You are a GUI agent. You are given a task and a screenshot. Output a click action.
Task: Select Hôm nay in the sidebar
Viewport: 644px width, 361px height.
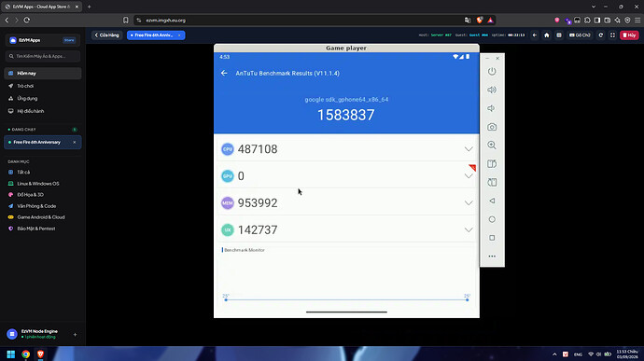click(43, 73)
